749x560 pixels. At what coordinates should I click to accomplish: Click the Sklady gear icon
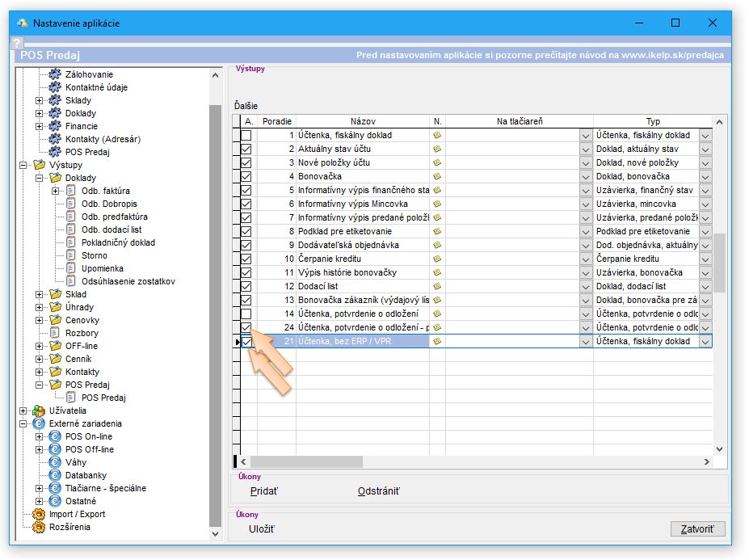pos(55,100)
